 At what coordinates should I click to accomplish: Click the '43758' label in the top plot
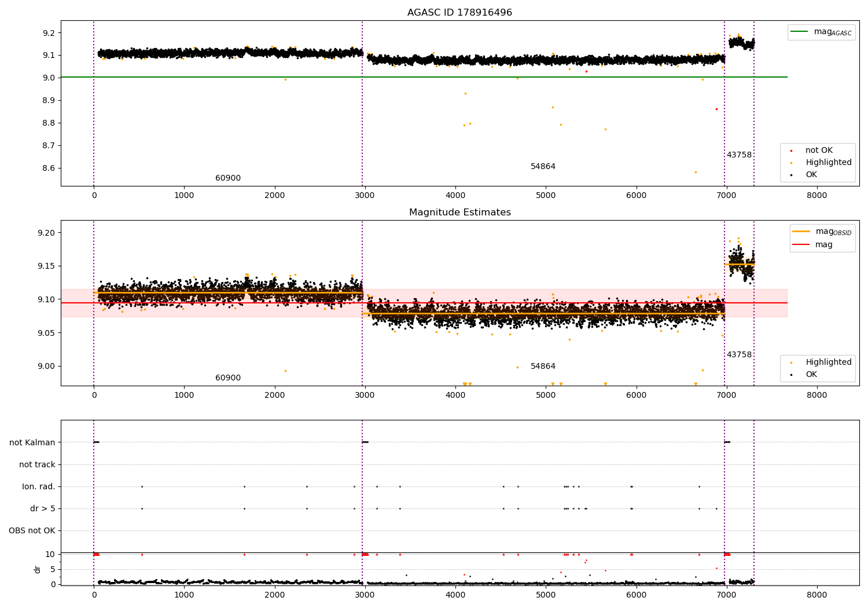click(x=739, y=155)
